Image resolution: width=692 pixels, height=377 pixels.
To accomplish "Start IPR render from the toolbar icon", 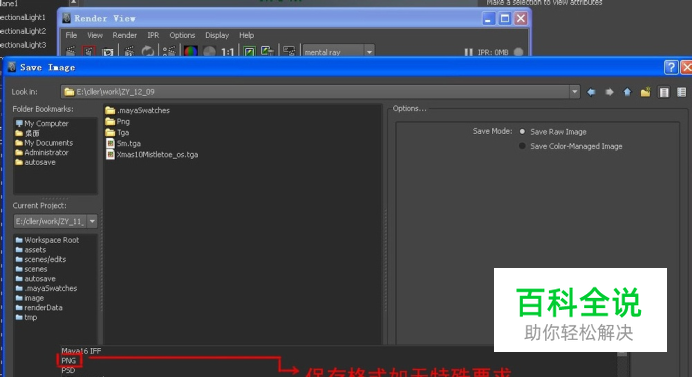I will (x=129, y=51).
